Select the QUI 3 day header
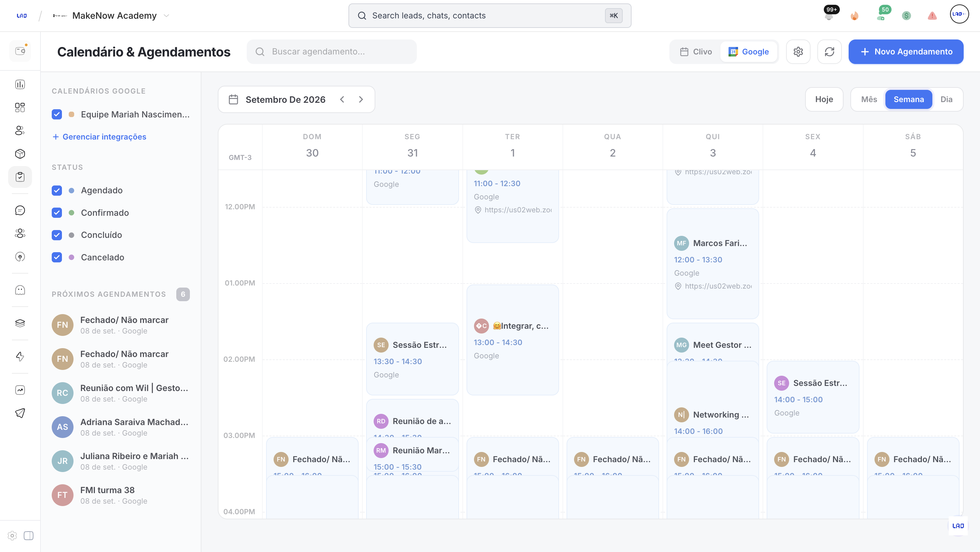 [713, 147]
